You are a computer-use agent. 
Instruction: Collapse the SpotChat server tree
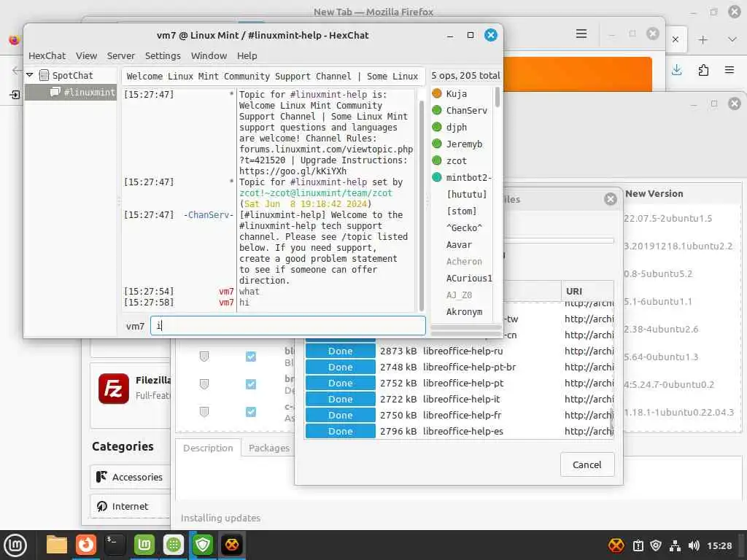(x=29, y=75)
